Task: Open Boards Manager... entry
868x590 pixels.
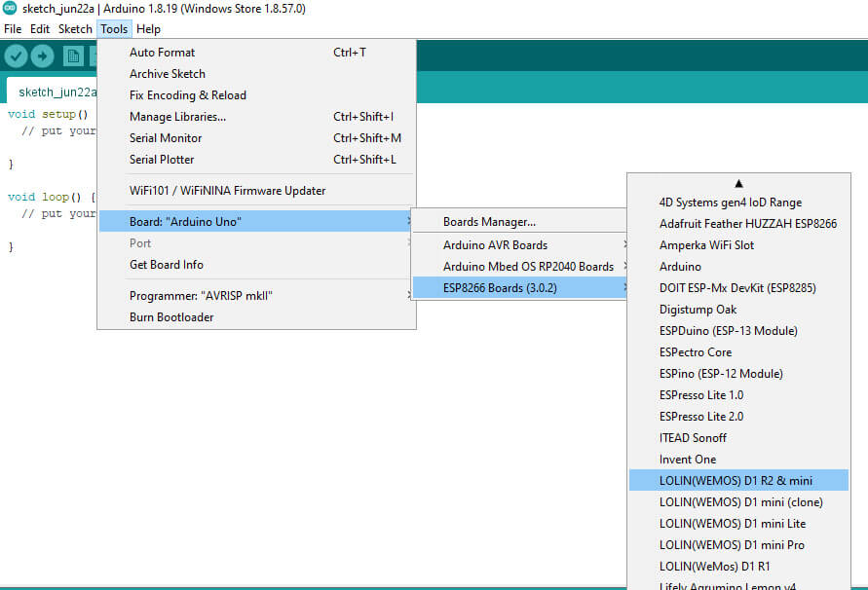Action: click(x=489, y=222)
